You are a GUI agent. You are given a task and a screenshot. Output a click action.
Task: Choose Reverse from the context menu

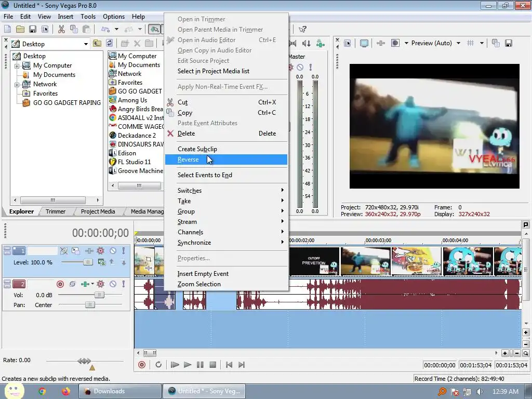pos(188,159)
